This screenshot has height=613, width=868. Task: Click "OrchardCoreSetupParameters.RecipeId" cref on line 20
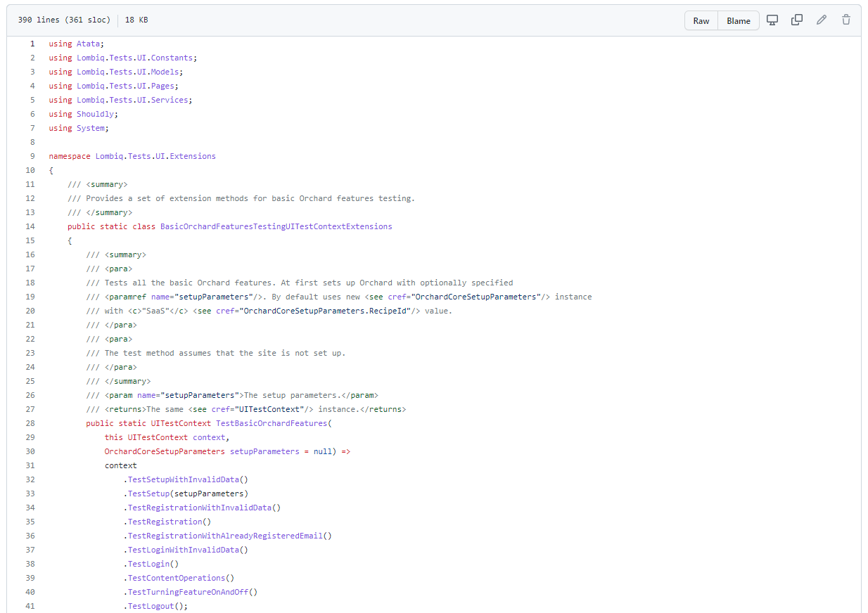point(325,311)
